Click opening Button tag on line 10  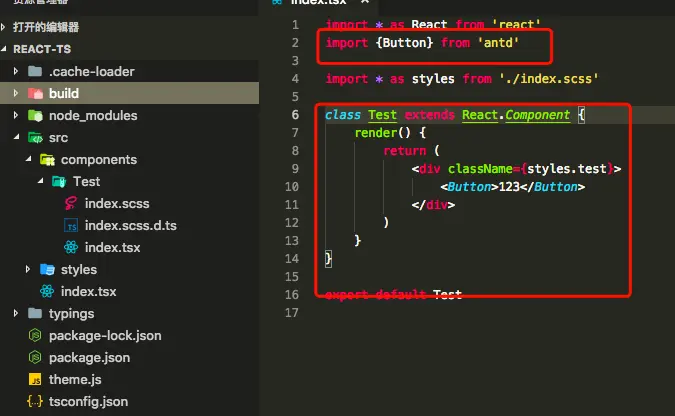point(469,187)
